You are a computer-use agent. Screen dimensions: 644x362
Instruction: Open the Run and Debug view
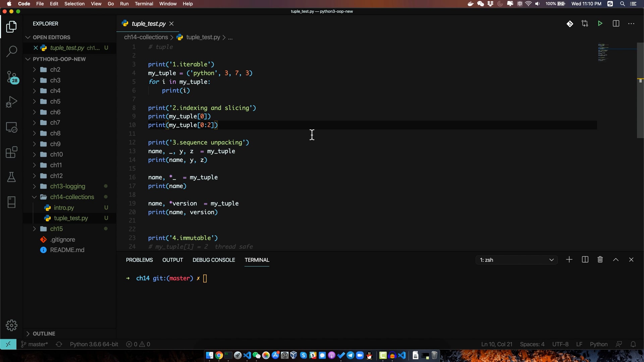(11, 102)
